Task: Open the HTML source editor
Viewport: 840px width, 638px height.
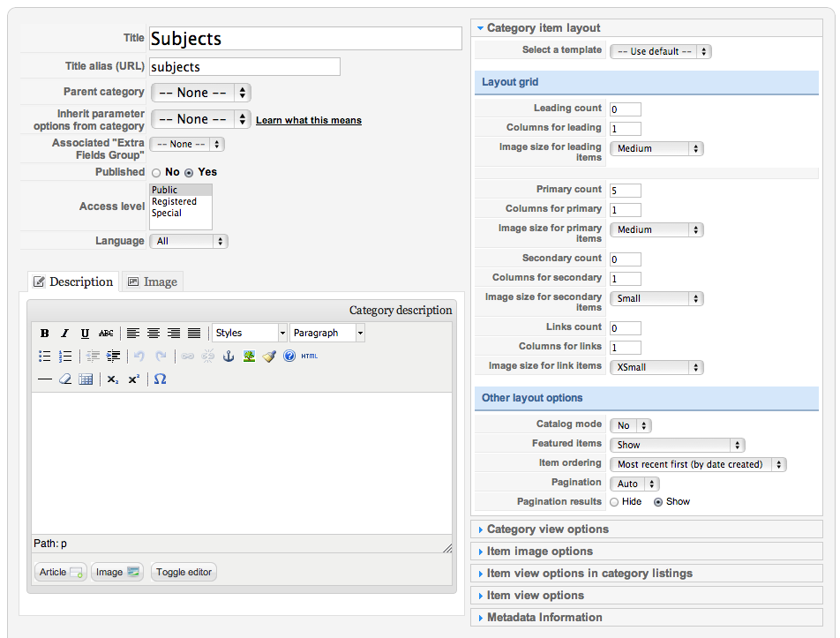Action: (x=309, y=357)
